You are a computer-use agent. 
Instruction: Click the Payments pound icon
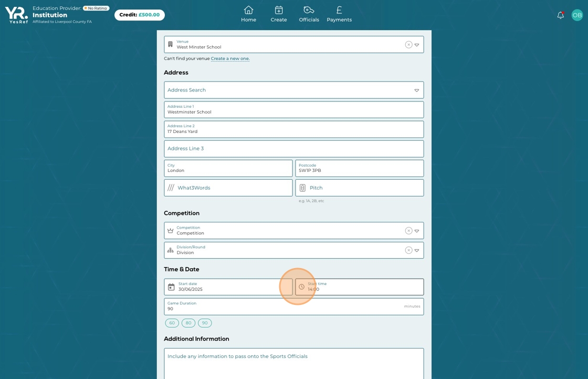339,10
